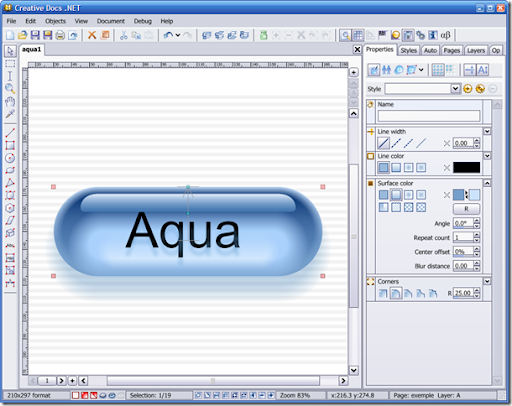Expand the Line width section

click(487, 131)
